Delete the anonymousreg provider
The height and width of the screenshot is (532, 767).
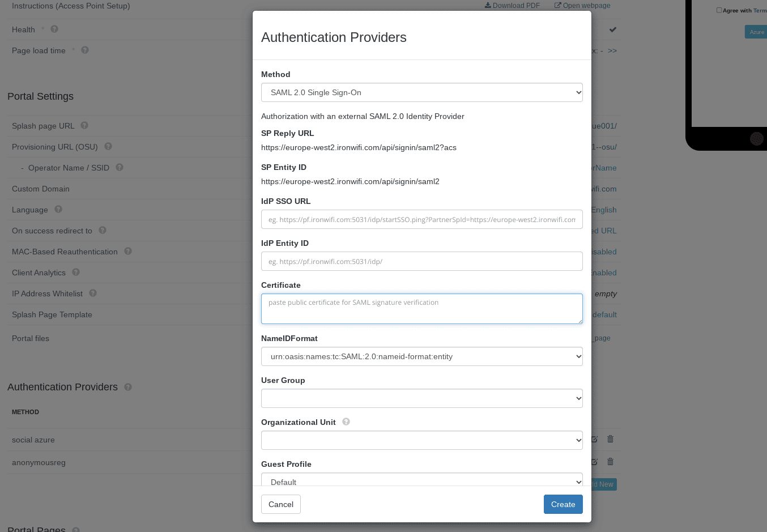610,462
